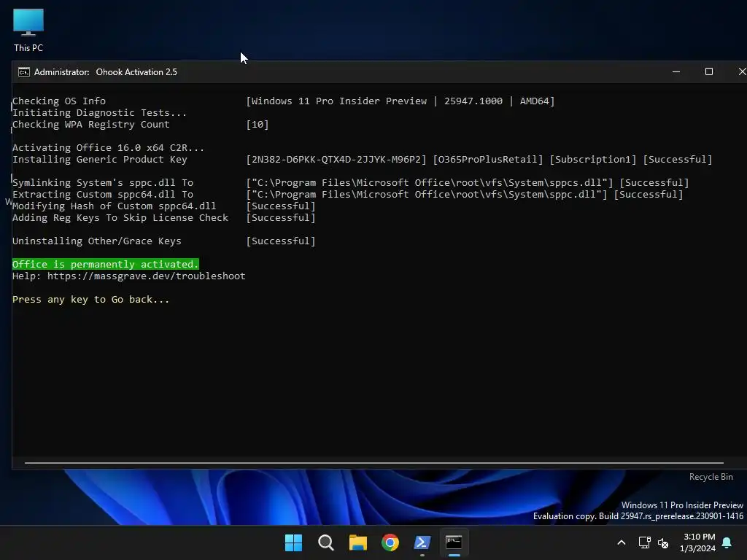Click 'Extracting Custom sppc64.dll To' text
This screenshot has height=560, width=747.
tap(103, 194)
